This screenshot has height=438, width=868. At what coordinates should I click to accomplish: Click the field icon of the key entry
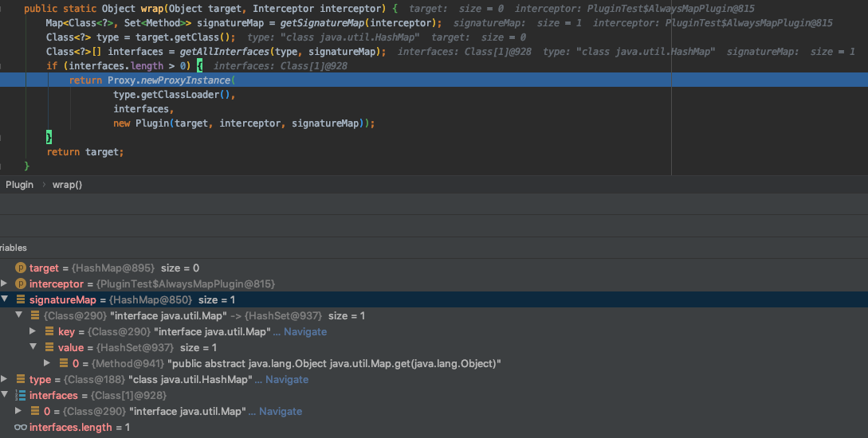49,331
